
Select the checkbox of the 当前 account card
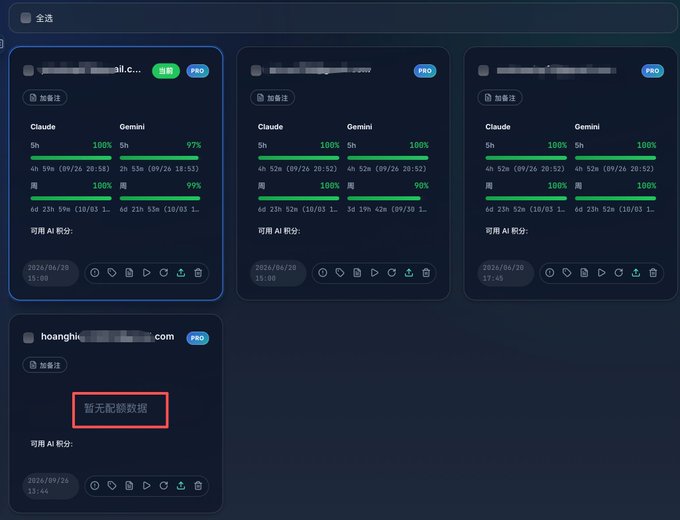coord(28,70)
